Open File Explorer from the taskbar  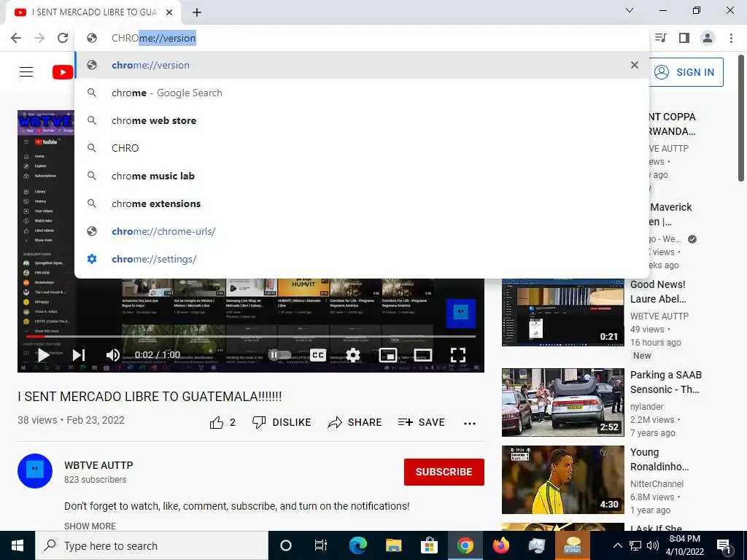coord(393,545)
